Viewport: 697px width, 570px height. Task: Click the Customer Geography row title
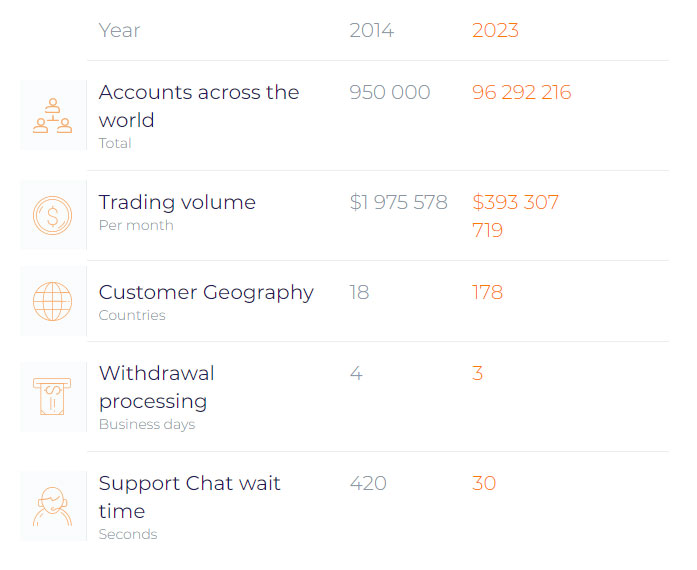206,293
